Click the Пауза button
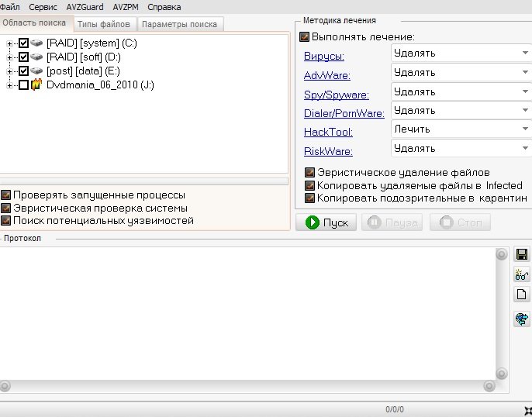The image size is (532, 417). tap(392, 222)
